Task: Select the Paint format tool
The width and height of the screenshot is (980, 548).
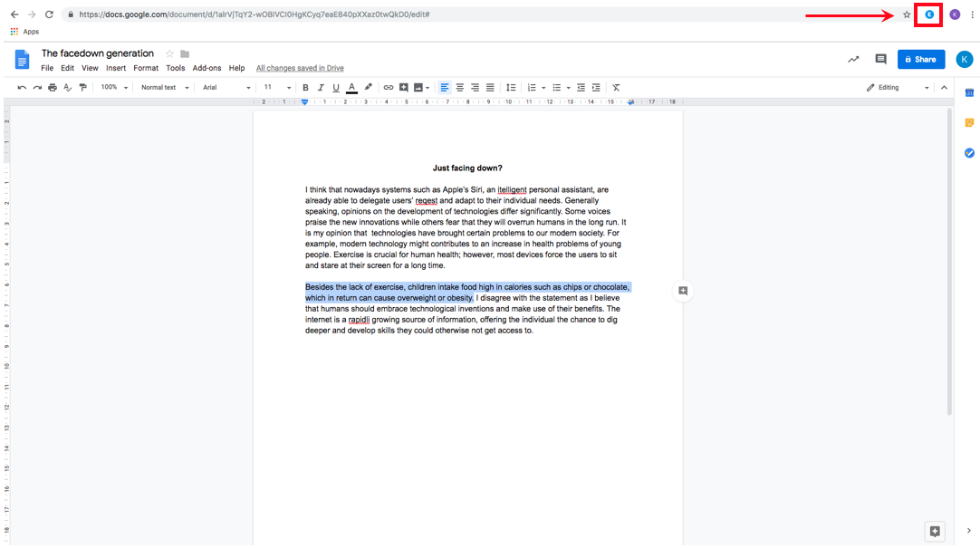Action: (83, 88)
